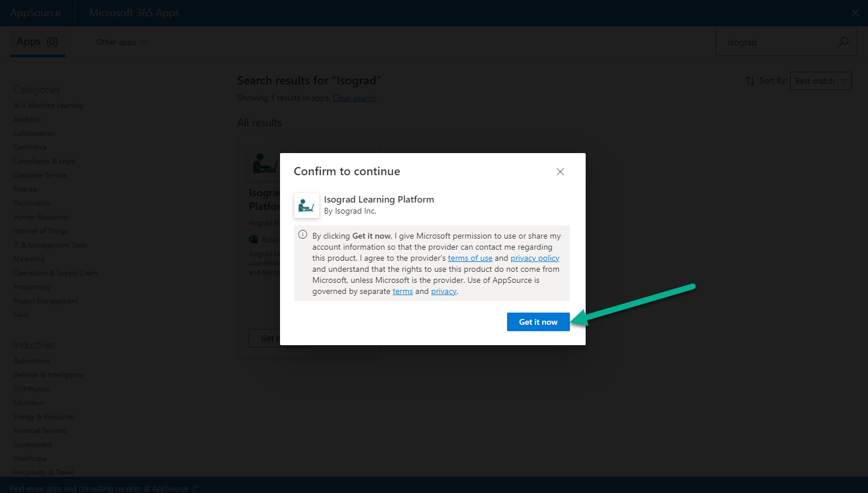The width and height of the screenshot is (868, 493).
Task: Close the Microsoft 365 Apps window
Action: pos(855,13)
